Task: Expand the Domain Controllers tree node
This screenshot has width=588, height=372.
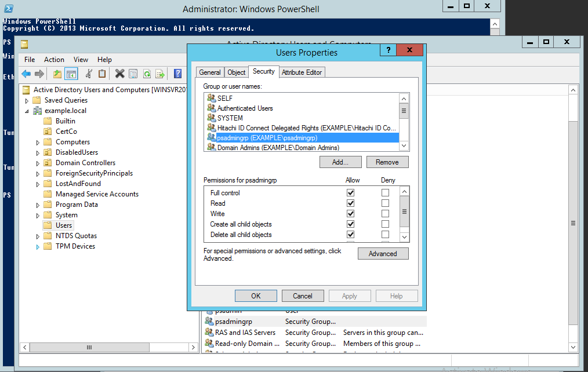Action: tap(37, 162)
